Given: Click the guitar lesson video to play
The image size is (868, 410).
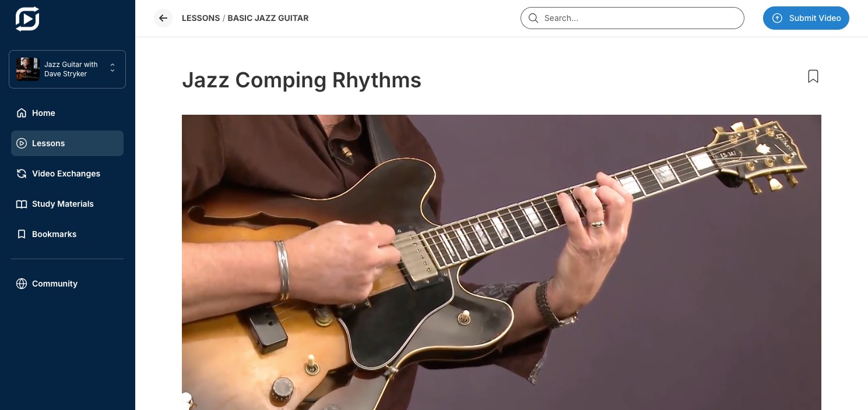Looking at the screenshot, I should (x=501, y=262).
